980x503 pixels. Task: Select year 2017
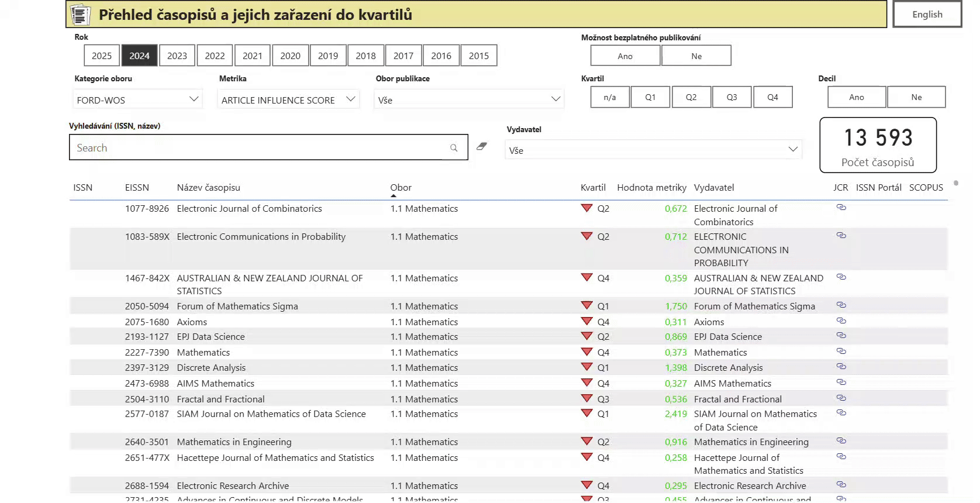[x=403, y=56]
